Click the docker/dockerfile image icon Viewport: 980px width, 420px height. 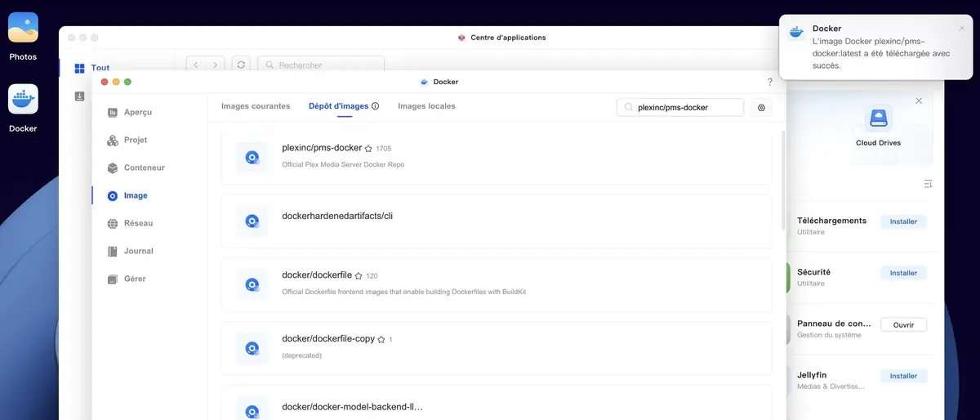point(252,284)
